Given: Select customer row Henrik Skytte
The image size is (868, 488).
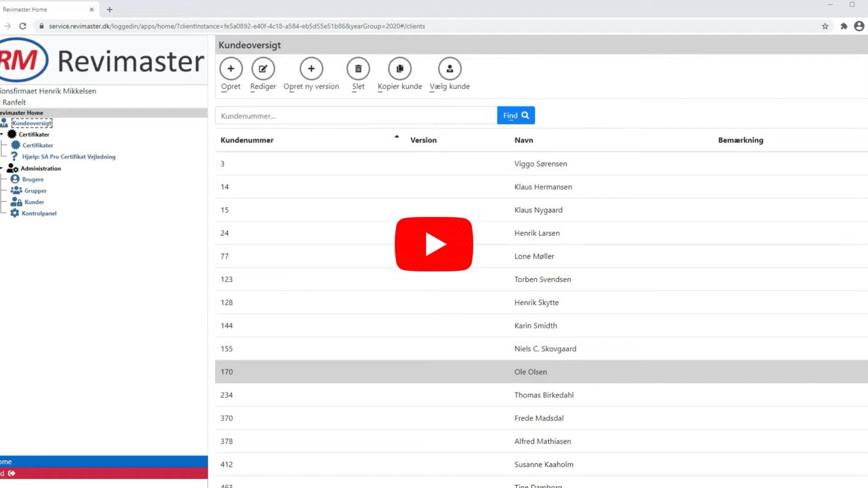Looking at the screenshot, I should click(541, 303).
